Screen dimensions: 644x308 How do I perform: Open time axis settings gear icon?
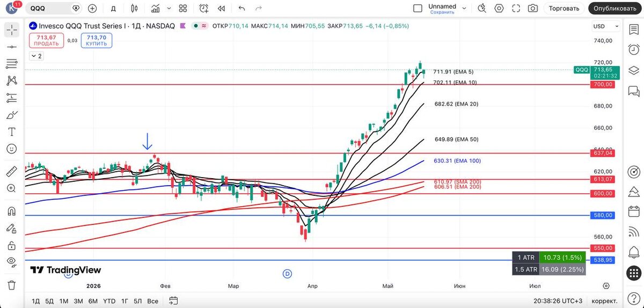coord(606,286)
